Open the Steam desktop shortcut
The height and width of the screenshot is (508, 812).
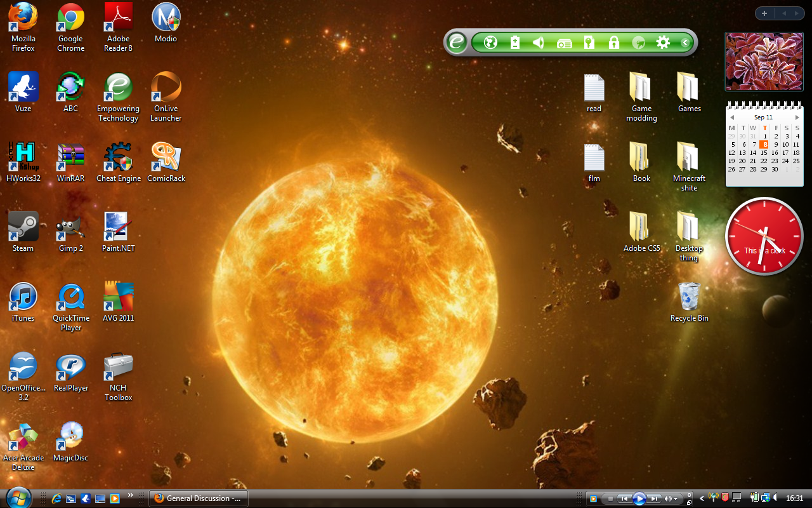pos(23,227)
